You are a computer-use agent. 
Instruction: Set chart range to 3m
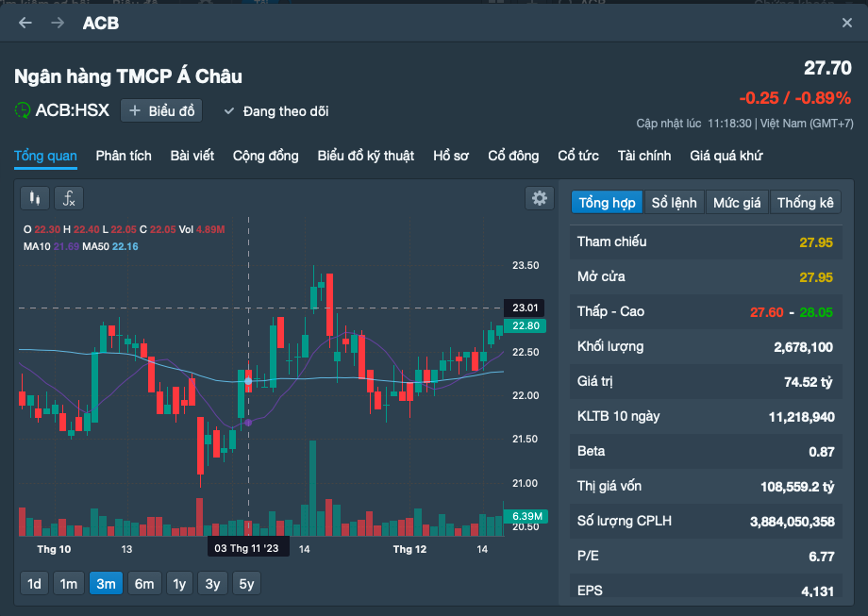(106, 584)
